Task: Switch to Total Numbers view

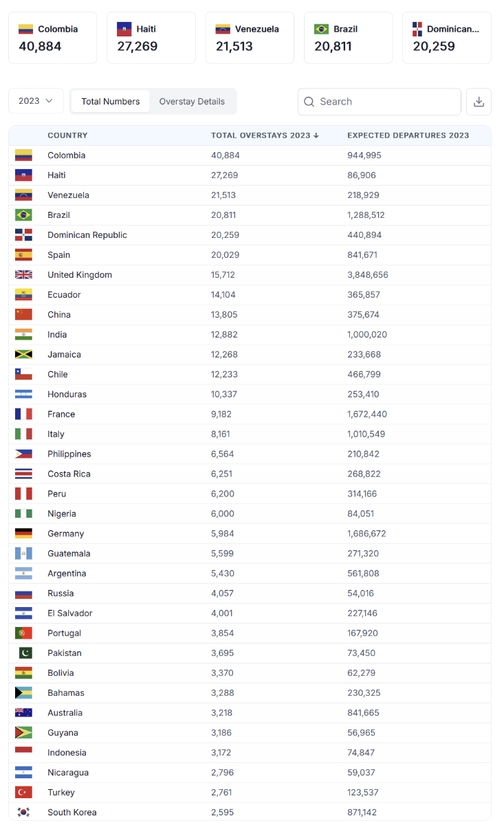Action: pyautogui.click(x=111, y=102)
